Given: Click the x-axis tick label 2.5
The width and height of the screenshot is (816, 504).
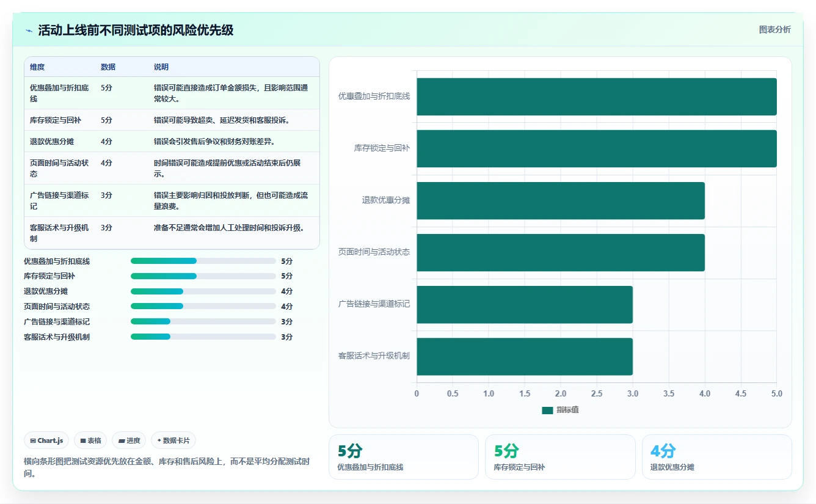Looking at the screenshot, I should click(x=597, y=393).
